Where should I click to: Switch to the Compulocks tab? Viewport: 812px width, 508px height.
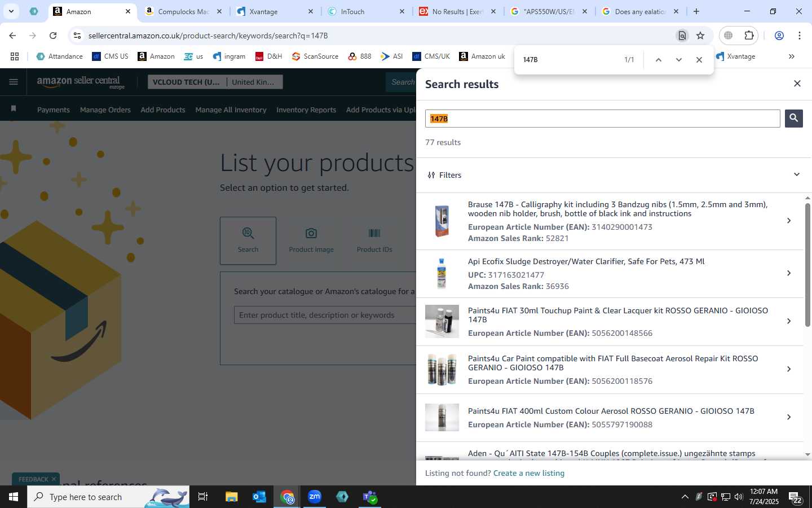pyautogui.click(x=183, y=11)
